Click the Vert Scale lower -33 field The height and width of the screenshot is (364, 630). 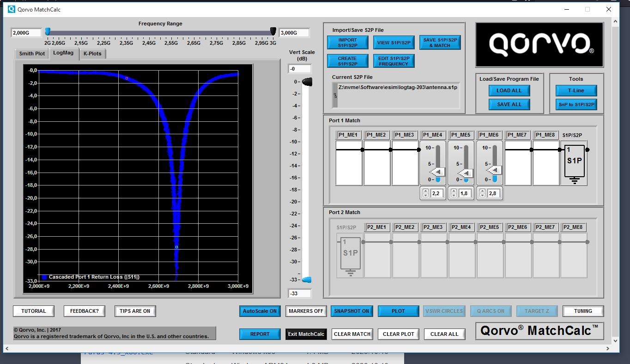299,293
